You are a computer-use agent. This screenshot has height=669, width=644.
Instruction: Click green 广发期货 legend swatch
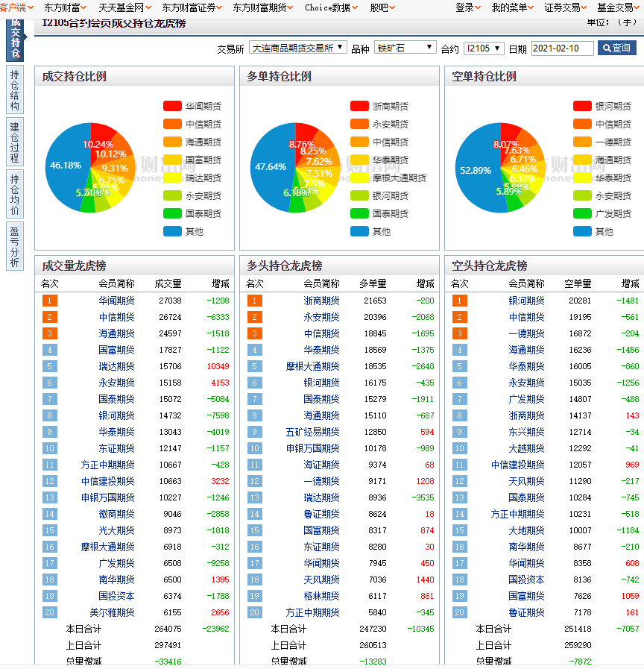(x=582, y=213)
